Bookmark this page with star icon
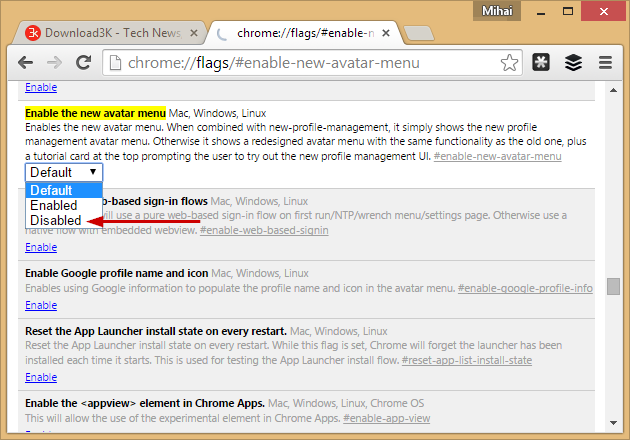 pos(509,63)
